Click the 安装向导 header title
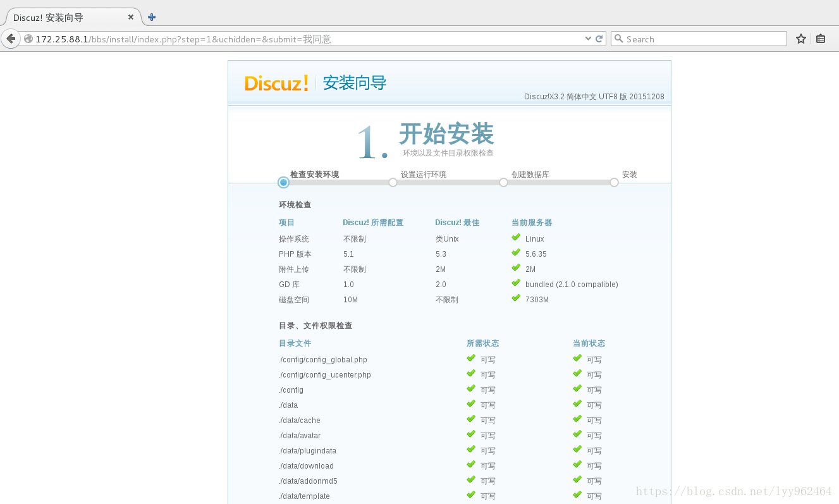 [354, 83]
